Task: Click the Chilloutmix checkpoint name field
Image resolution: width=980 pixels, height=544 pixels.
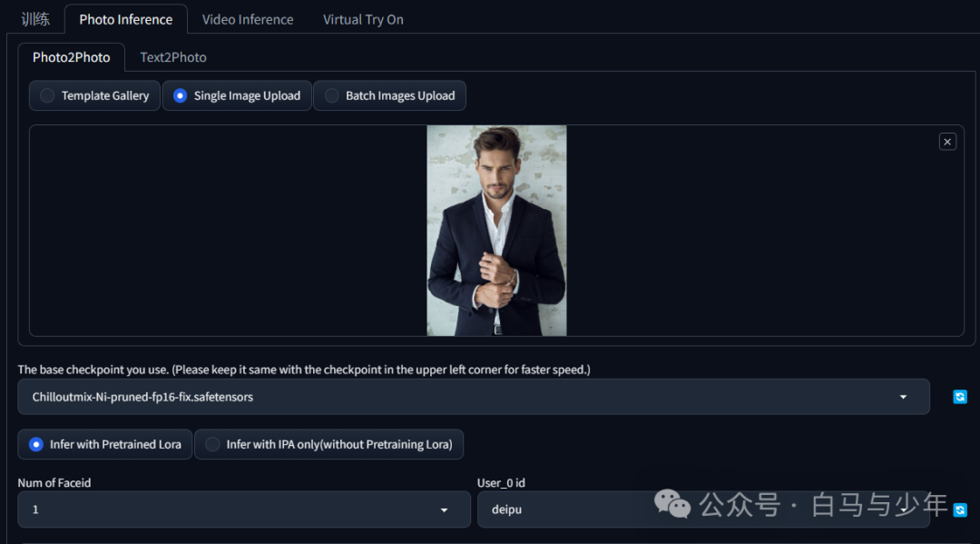Action: coord(473,397)
